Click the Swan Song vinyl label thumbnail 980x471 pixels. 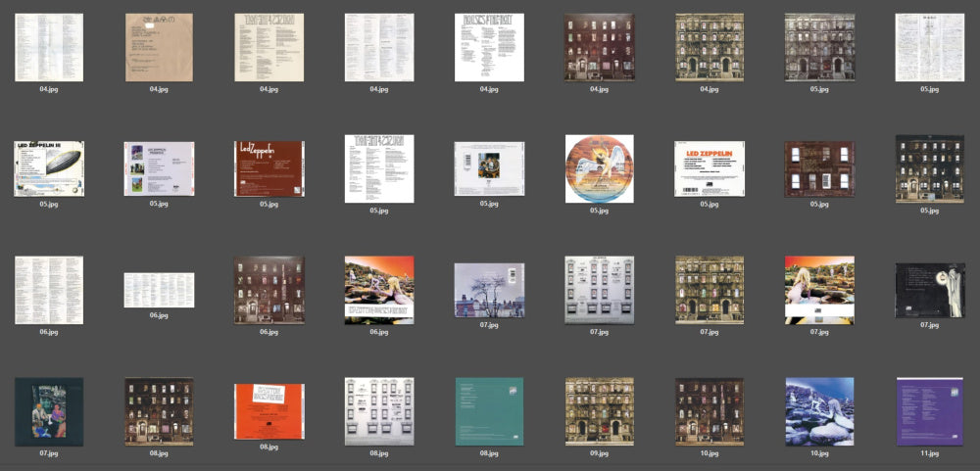[x=600, y=168]
